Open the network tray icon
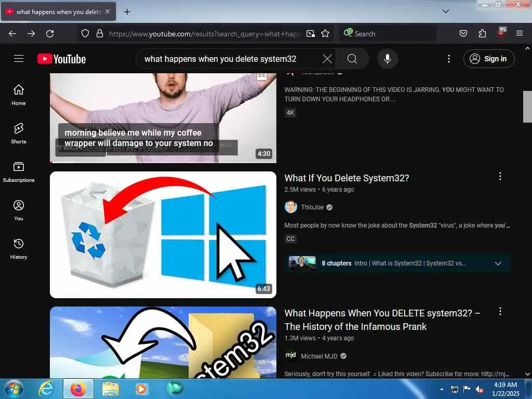 [454, 389]
